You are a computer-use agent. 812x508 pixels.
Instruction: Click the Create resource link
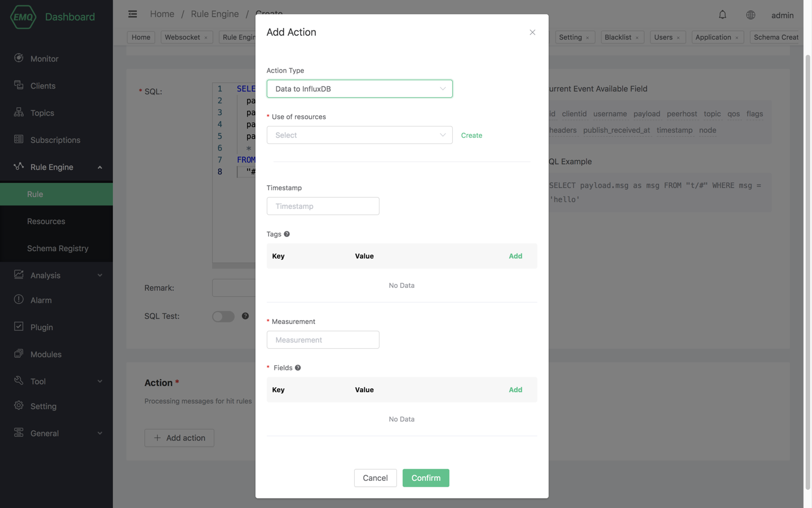471,135
